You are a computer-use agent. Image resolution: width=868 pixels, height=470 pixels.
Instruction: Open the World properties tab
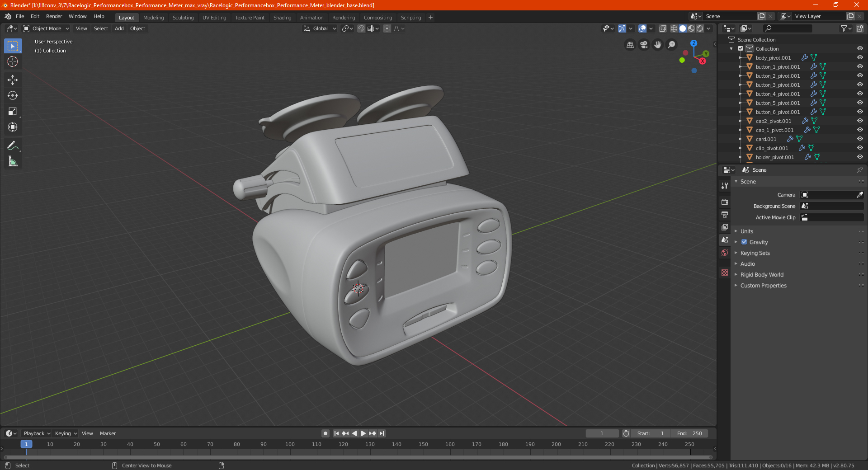pyautogui.click(x=725, y=253)
